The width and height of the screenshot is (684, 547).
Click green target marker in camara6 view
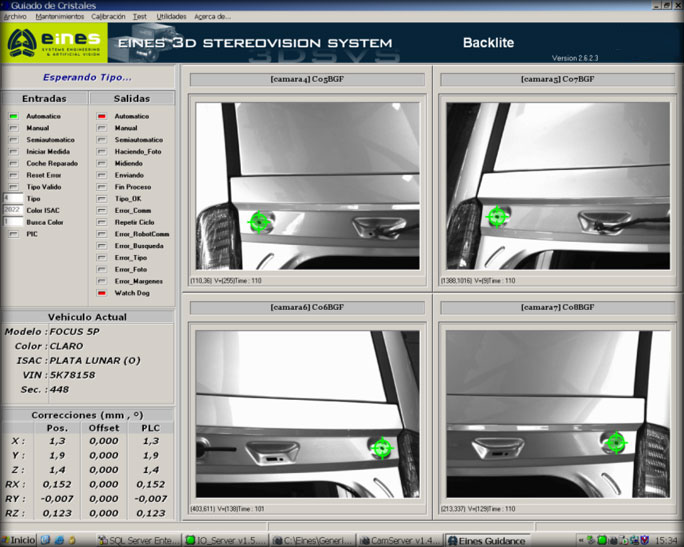tap(381, 448)
